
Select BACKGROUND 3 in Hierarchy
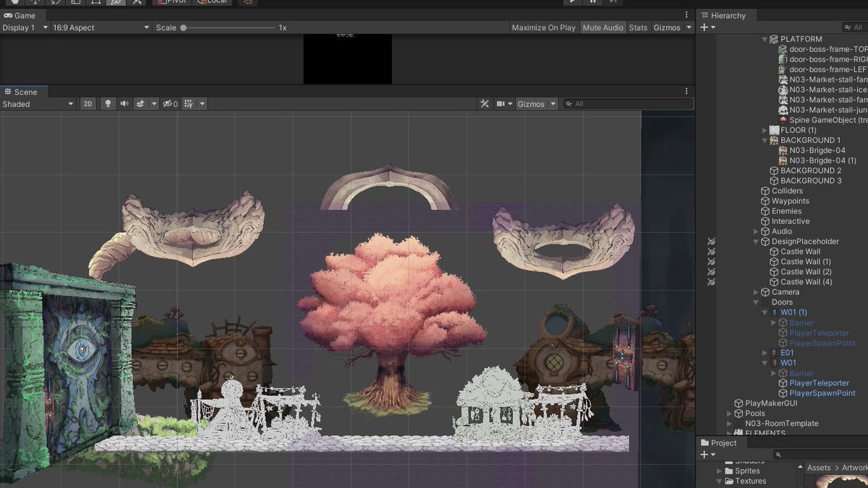pyautogui.click(x=806, y=181)
